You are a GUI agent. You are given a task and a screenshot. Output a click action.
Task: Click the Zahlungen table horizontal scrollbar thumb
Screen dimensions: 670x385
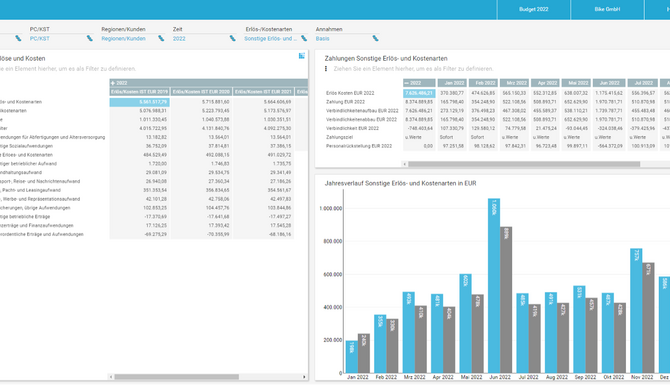pyautogui.click(x=524, y=164)
